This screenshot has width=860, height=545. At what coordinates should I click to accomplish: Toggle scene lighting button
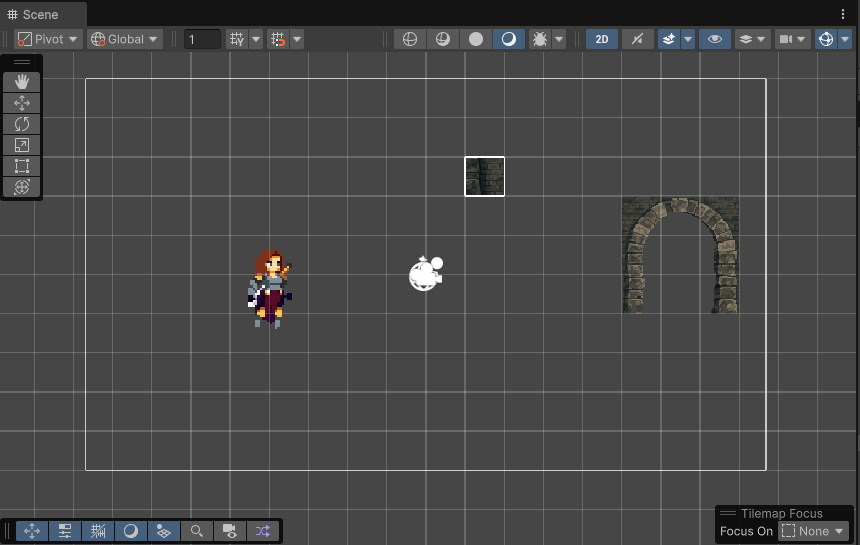point(637,39)
